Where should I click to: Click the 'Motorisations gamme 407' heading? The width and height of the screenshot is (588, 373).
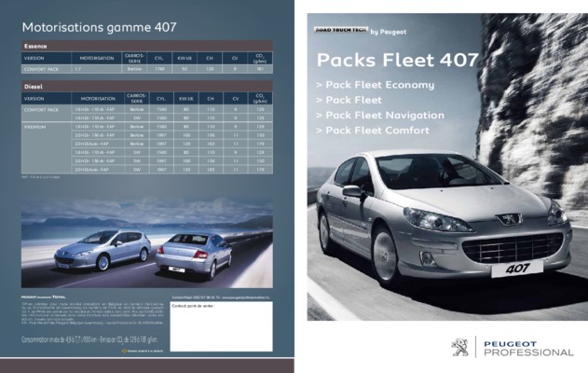99,27
